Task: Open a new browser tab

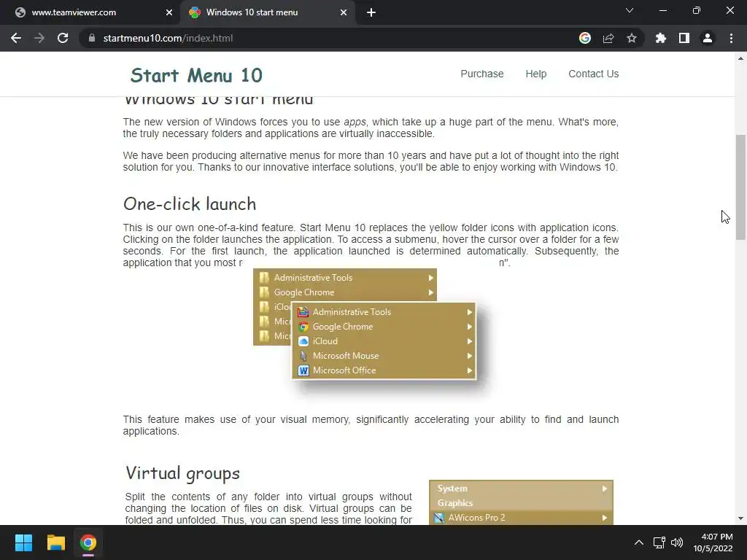Action: pos(371,13)
